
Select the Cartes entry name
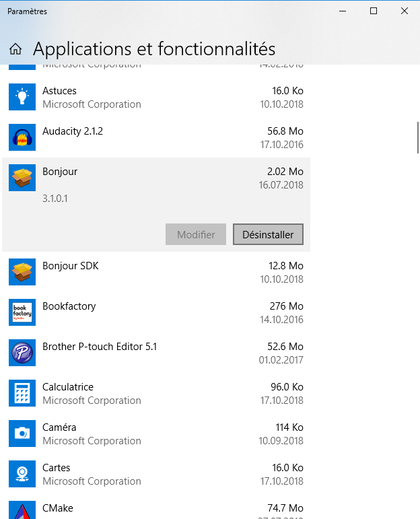[x=57, y=468]
